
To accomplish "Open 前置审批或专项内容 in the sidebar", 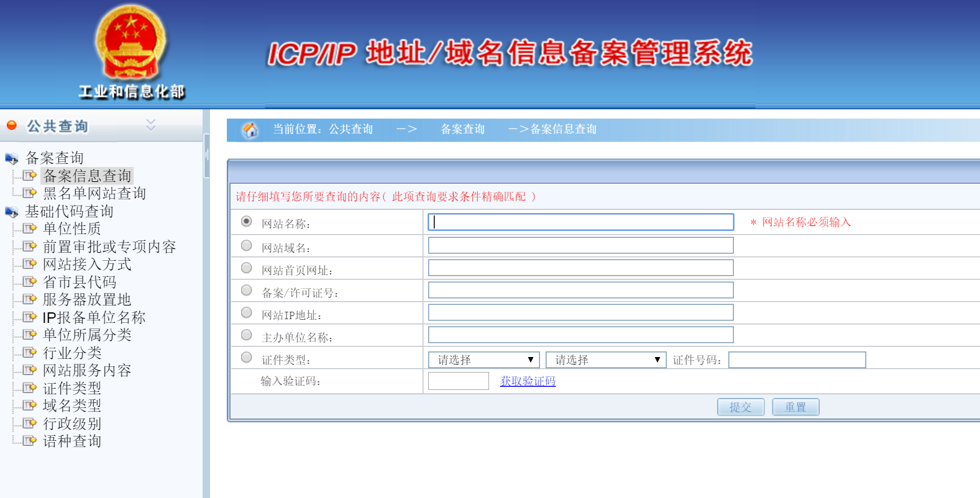I will (x=109, y=247).
